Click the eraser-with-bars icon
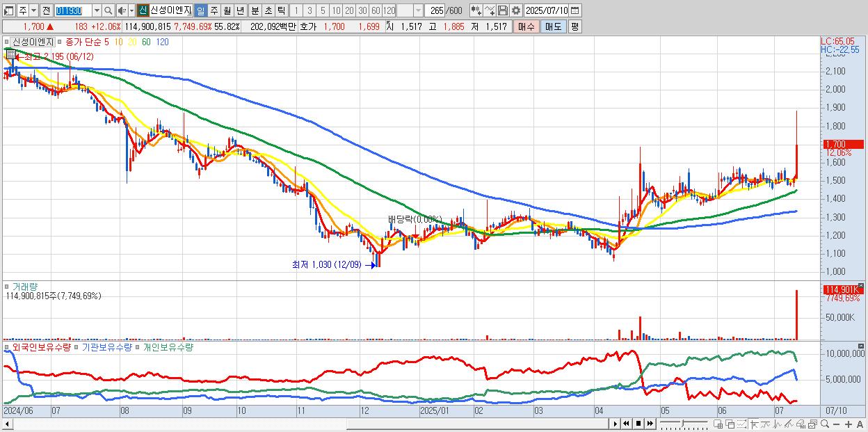This screenshot has height=432, width=868. 801,424
